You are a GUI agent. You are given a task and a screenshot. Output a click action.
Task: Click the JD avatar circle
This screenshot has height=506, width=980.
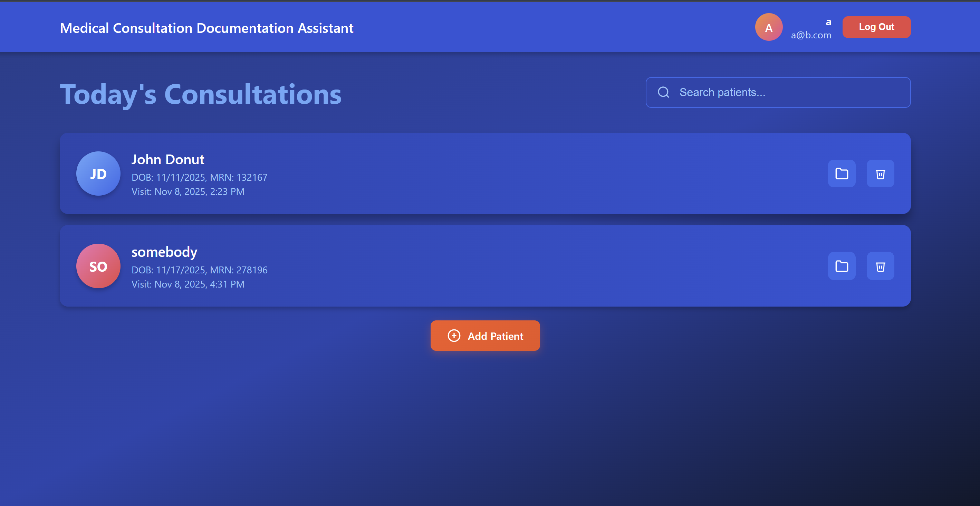(x=98, y=174)
